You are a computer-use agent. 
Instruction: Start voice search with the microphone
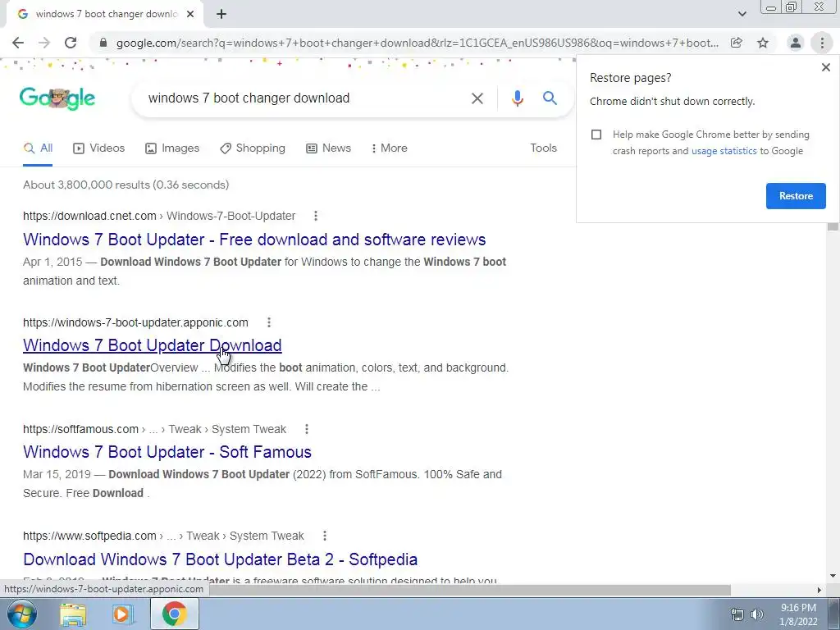point(517,98)
